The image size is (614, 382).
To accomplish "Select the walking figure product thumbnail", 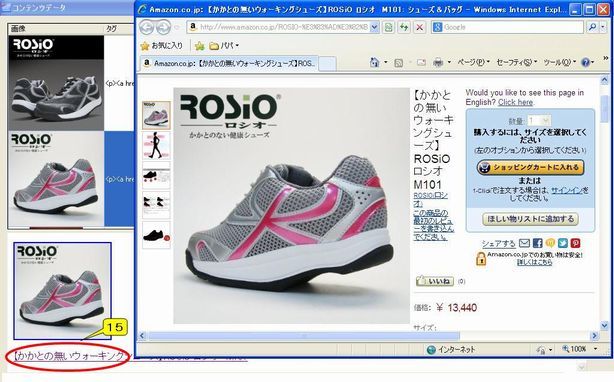I will pos(156,146).
